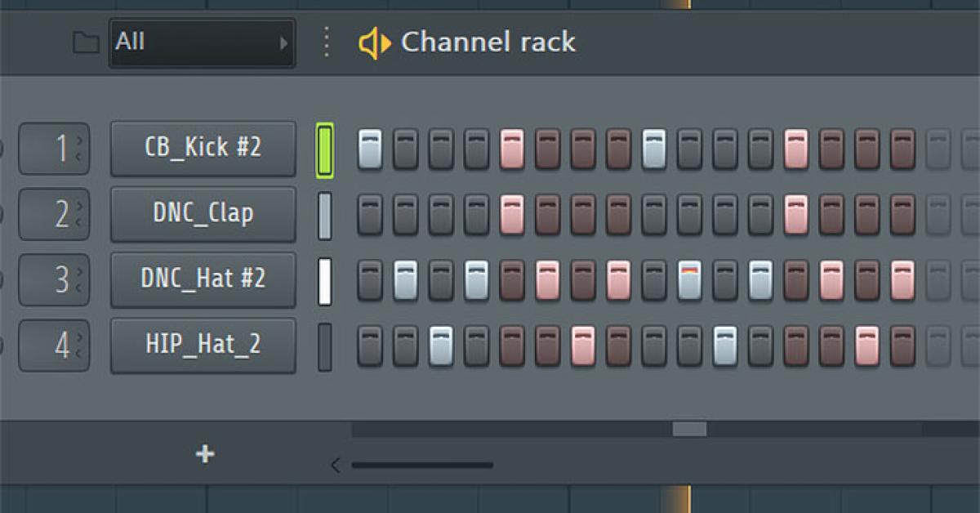This screenshot has height=513, width=980.
Task: Toggle step 1 on DNC_Clap row
Action: coord(370,214)
